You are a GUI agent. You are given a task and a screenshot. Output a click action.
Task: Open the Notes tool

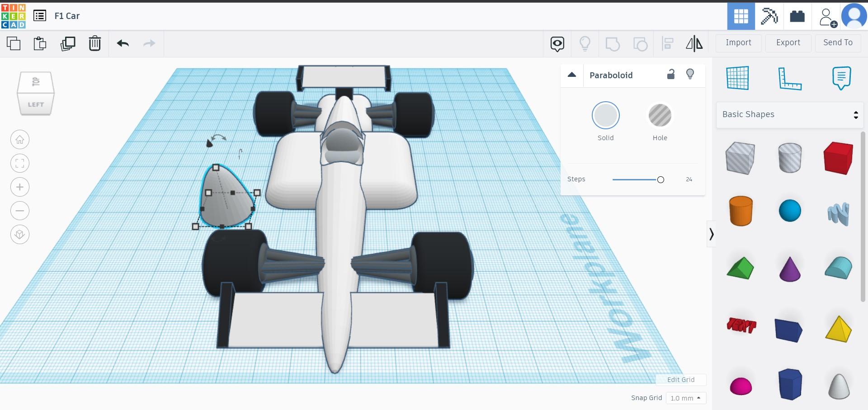[841, 78]
